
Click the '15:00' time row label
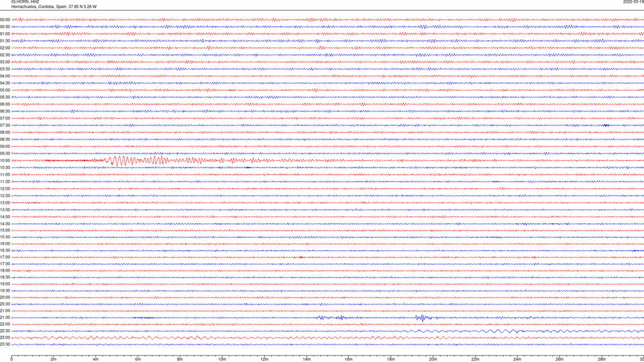[x=5, y=231]
